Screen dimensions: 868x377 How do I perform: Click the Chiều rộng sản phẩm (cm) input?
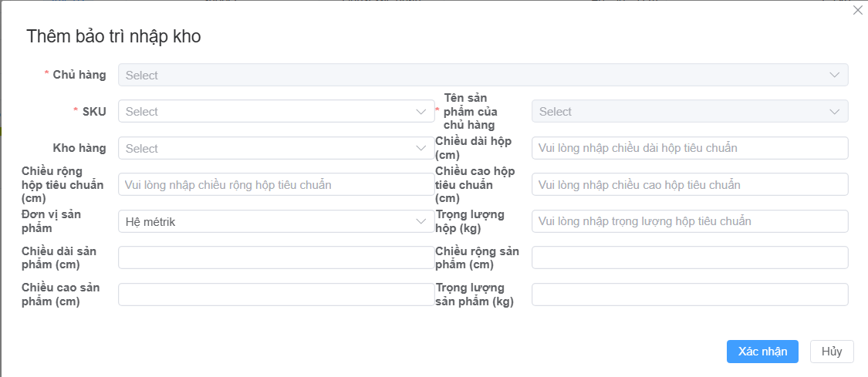(689, 258)
